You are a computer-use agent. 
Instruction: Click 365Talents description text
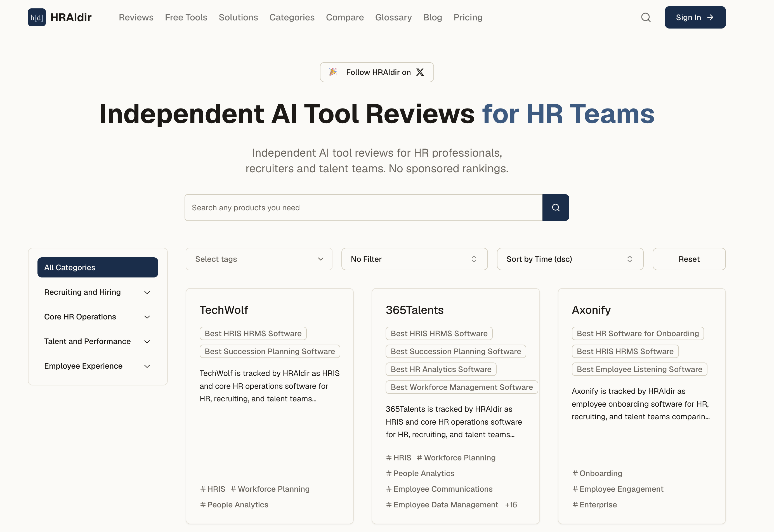click(x=454, y=422)
